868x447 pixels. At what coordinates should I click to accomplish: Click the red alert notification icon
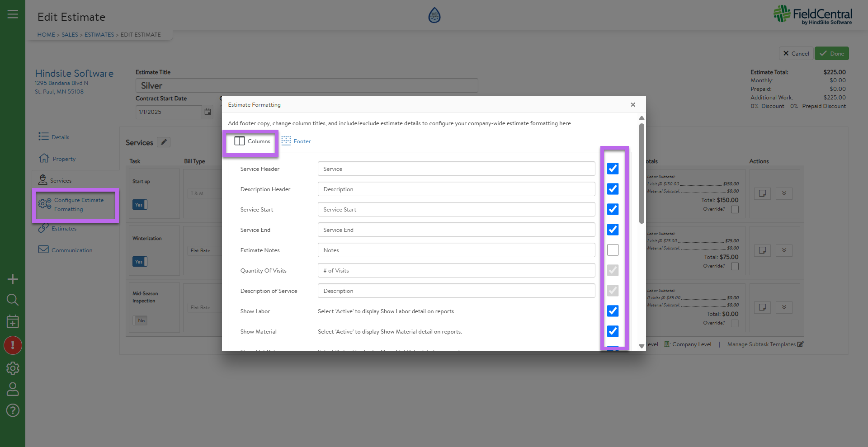(x=13, y=345)
